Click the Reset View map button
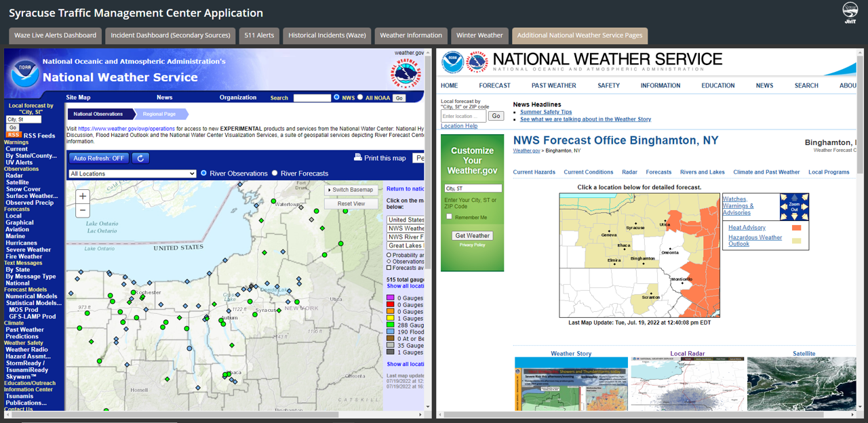 click(x=351, y=203)
